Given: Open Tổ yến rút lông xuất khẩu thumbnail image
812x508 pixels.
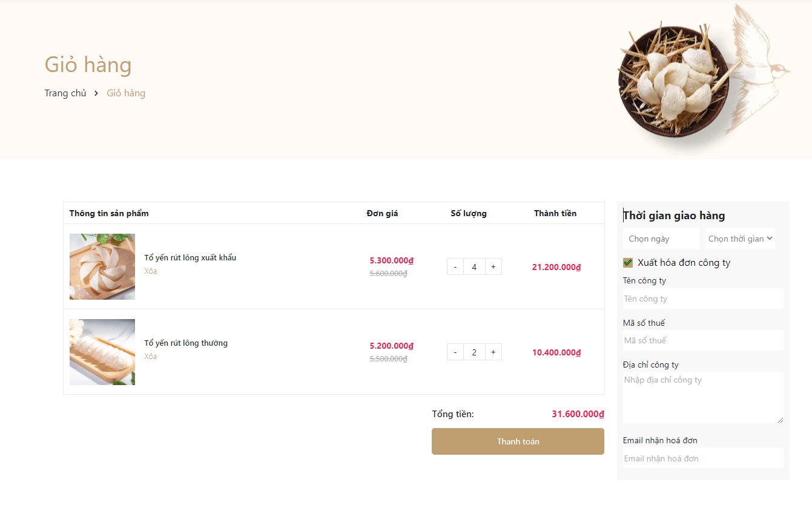Looking at the screenshot, I should point(102,266).
